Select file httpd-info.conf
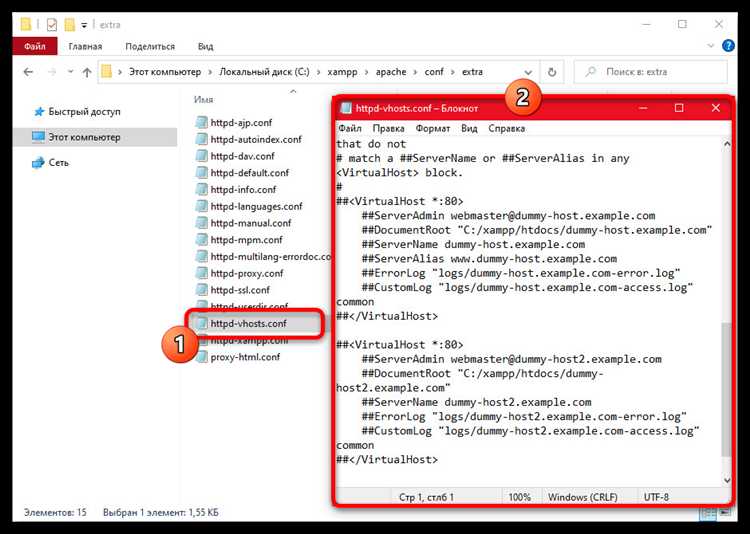The height and width of the screenshot is (534, 750). tap(243, 189)
